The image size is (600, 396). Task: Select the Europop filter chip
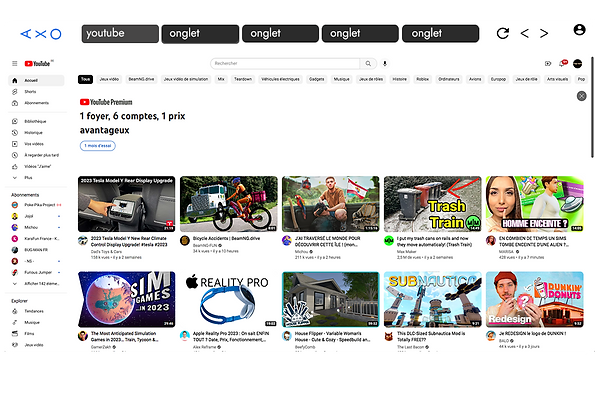(x=498, y=79)
